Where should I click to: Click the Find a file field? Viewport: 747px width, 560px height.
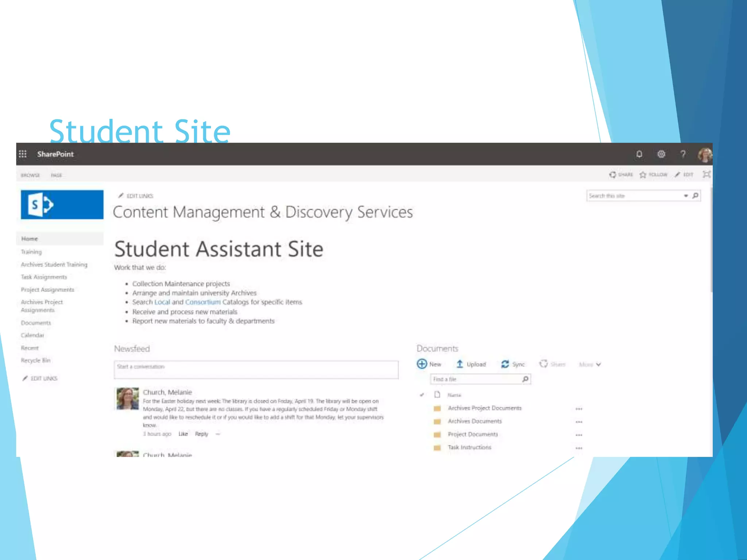point(476,379)
